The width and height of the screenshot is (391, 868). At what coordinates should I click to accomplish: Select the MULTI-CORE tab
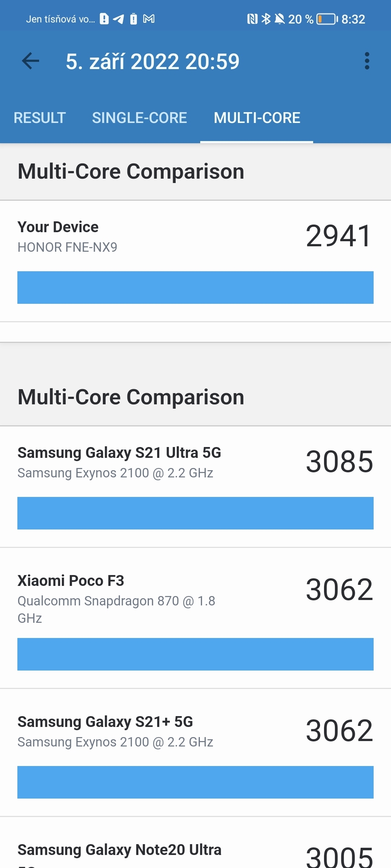[x=257, y=118]
